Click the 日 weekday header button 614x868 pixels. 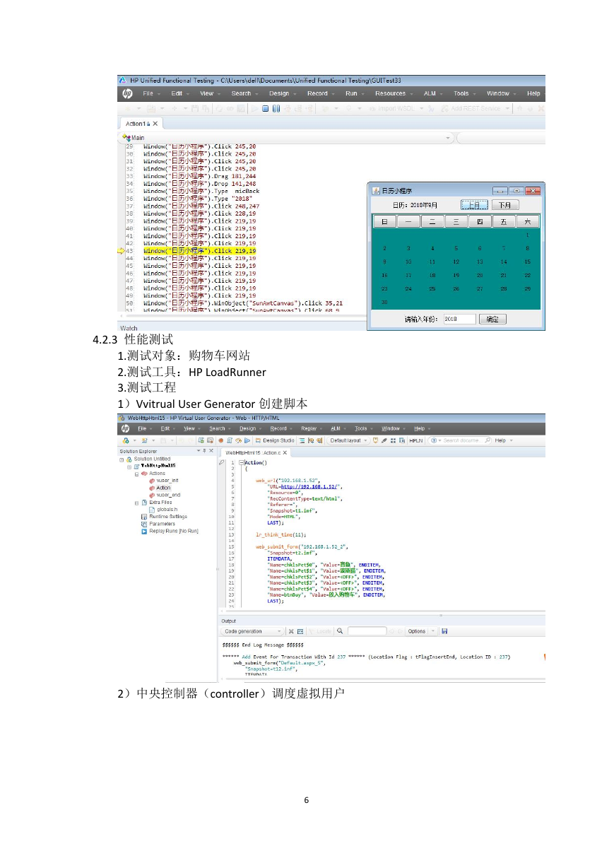(x=384, y=222)
